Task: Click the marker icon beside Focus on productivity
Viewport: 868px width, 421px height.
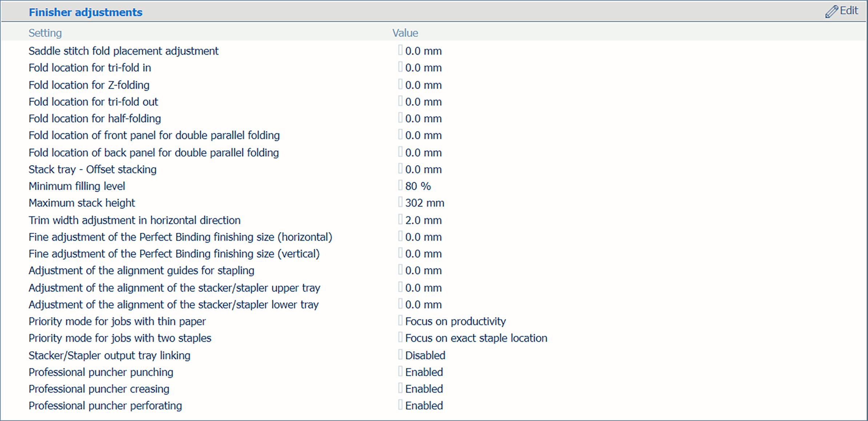Action: tap(400, 321)
